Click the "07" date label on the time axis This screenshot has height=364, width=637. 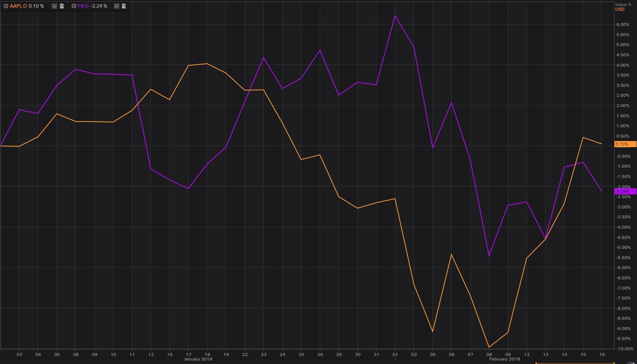coord(470,354)
